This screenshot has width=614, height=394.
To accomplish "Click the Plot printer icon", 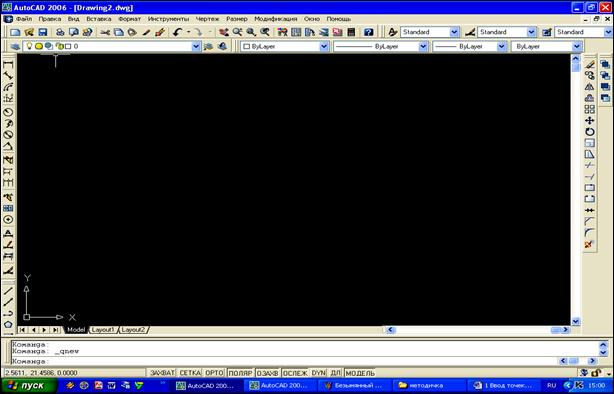I will click(x=60, y=32).
